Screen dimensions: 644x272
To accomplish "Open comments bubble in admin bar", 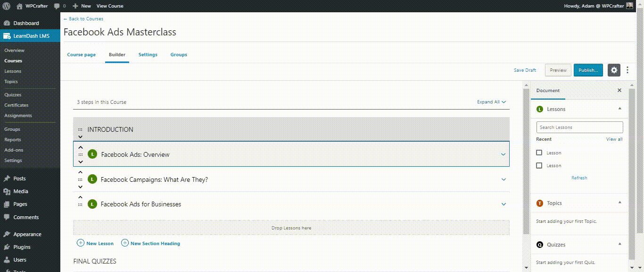I will point(57,6).
